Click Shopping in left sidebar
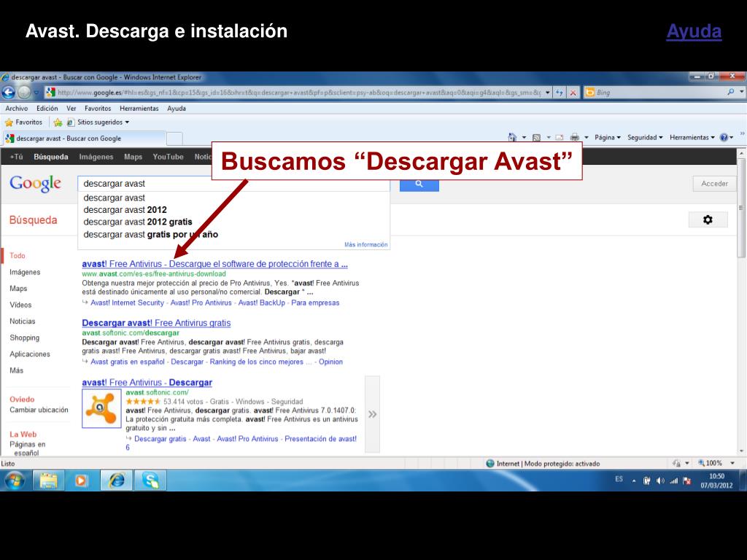The image size is (747, 560). [24, 338]
